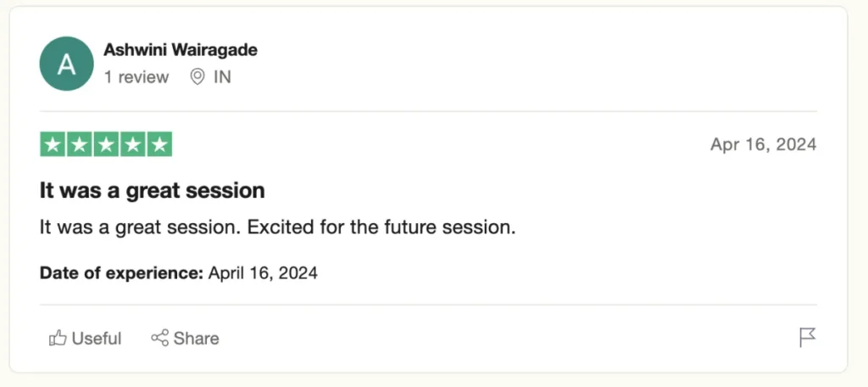This screenshot has width=868, height=387.
Task: Click the review body text about future session
Action: [277, 228]
